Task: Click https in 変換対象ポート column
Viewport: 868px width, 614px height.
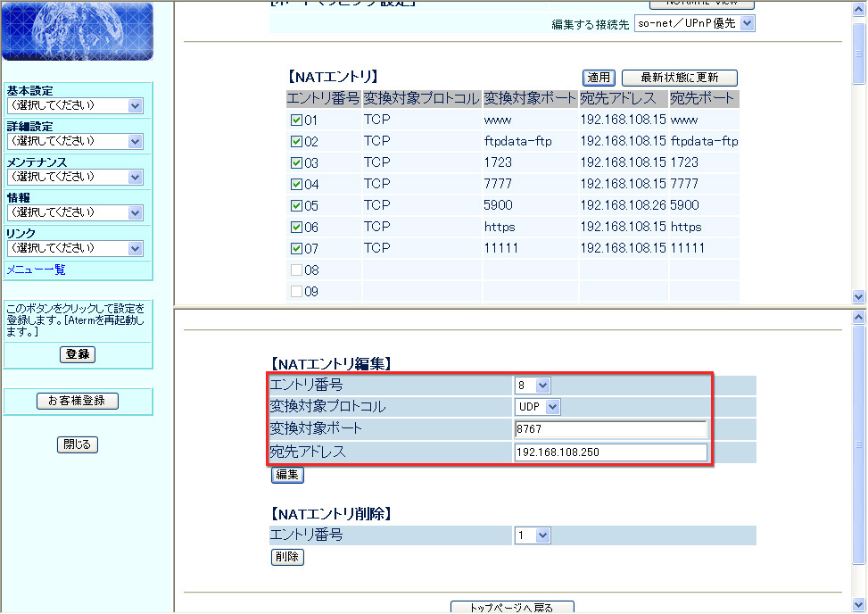Action: pos(500,227)
